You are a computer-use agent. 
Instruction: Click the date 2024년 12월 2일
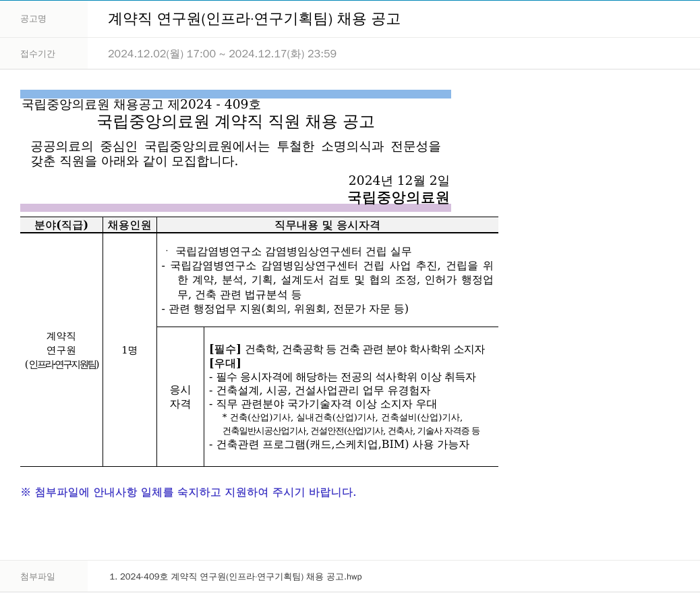pyautogui.click(x=399, y=180)
